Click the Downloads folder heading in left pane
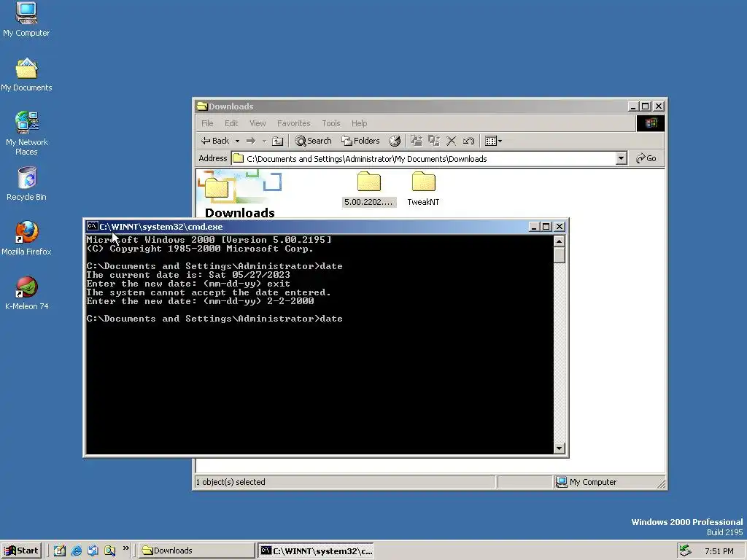 [x=239, y=212]
